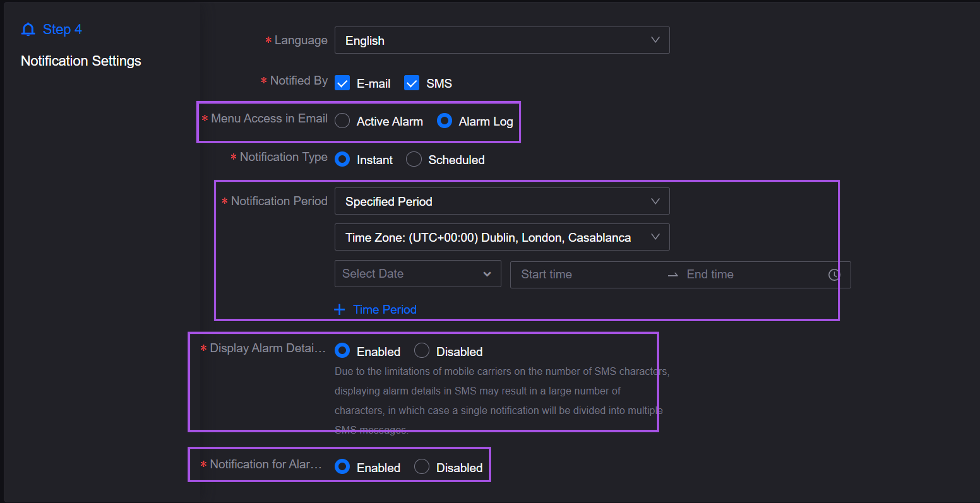The width and height of the screenshot is (980, 503).
Task: Choose Alarm Log for email menu access
Action: (x=444, y=121)
